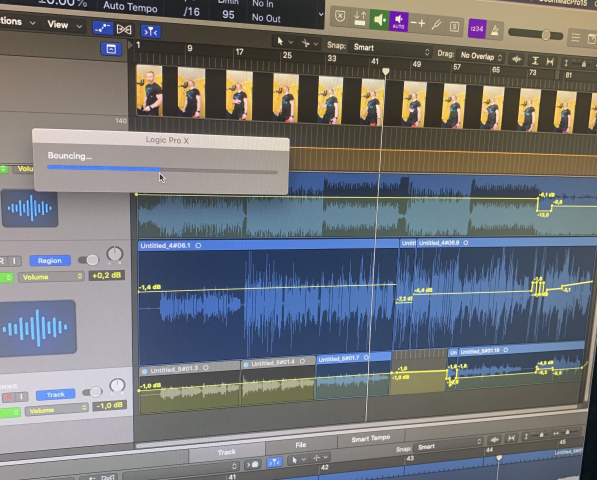
Task: Open the Functions menu
Action: (x=18, y=21)
